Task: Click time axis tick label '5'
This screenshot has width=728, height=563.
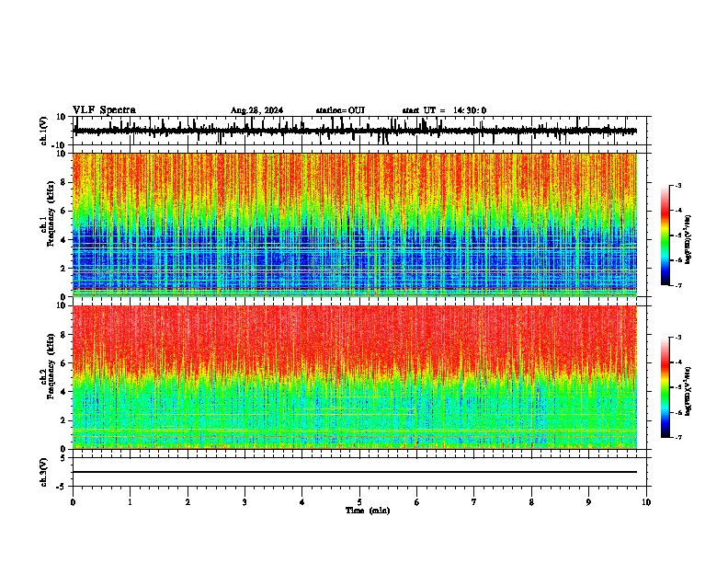Action: pos(359,502)
